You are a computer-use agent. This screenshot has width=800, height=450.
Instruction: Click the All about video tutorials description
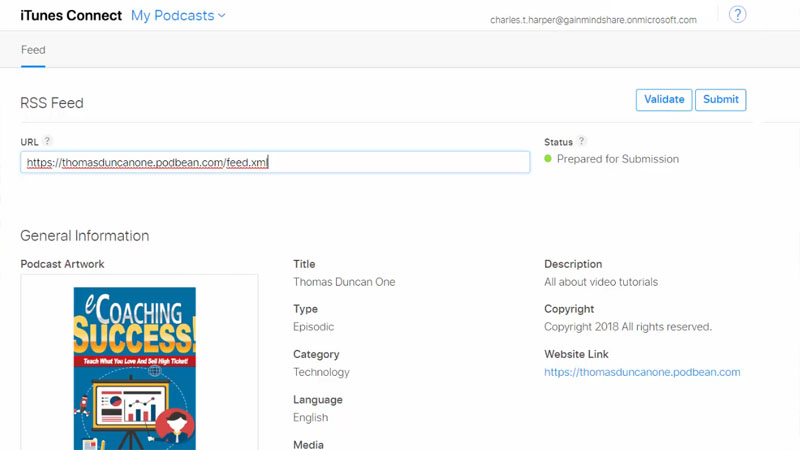(x=601, y=282)
